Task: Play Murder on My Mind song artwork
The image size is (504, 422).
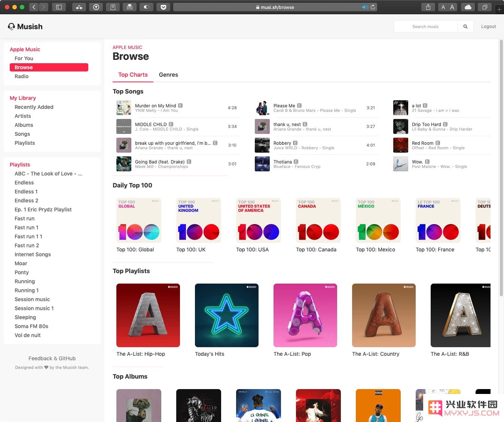Action: (x=124, y=108)
